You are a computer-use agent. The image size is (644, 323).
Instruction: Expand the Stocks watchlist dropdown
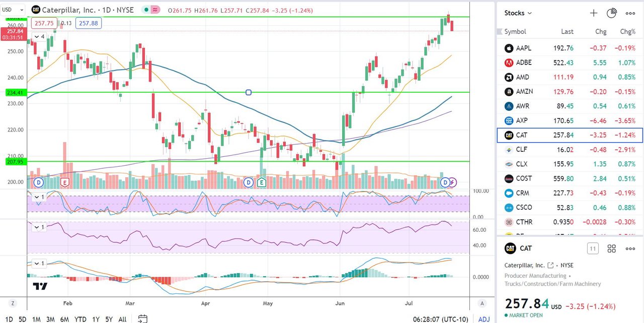coord(518,13)
